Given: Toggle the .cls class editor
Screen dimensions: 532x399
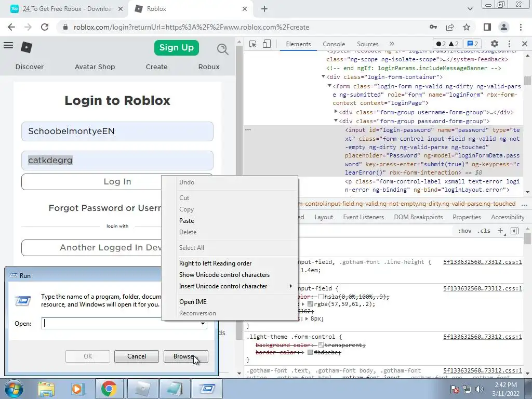Looking at the screenshot, I should (x=484, y=231).
